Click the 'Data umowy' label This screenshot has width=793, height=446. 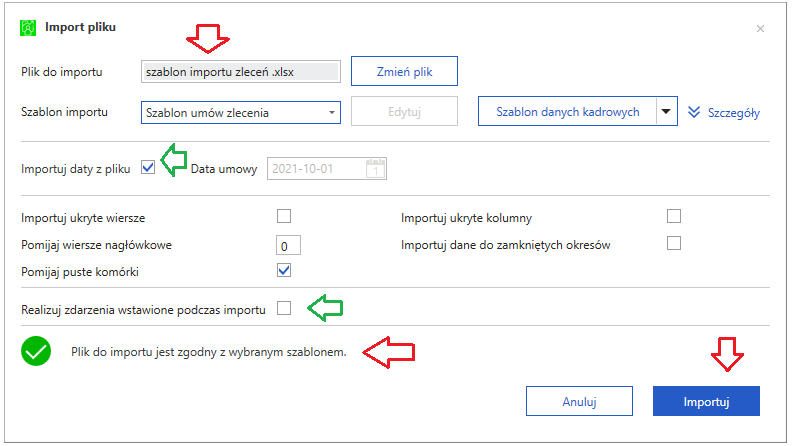pos(224,169)
